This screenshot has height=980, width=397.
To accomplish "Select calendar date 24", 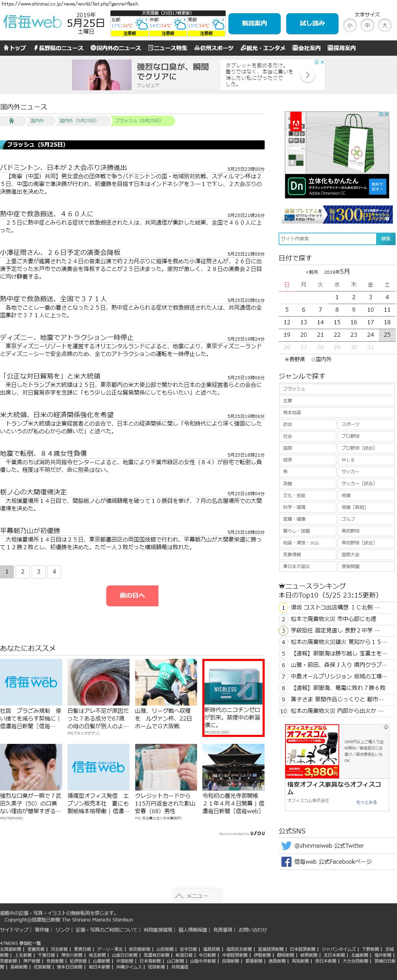I will click(x=371, y=335).
